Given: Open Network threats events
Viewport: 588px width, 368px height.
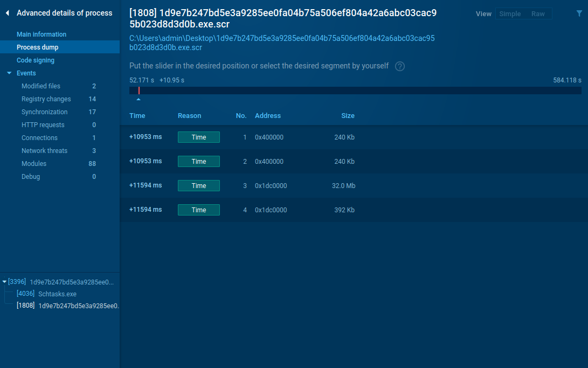Looking at the screenshot, I should (x=44, y=150).
